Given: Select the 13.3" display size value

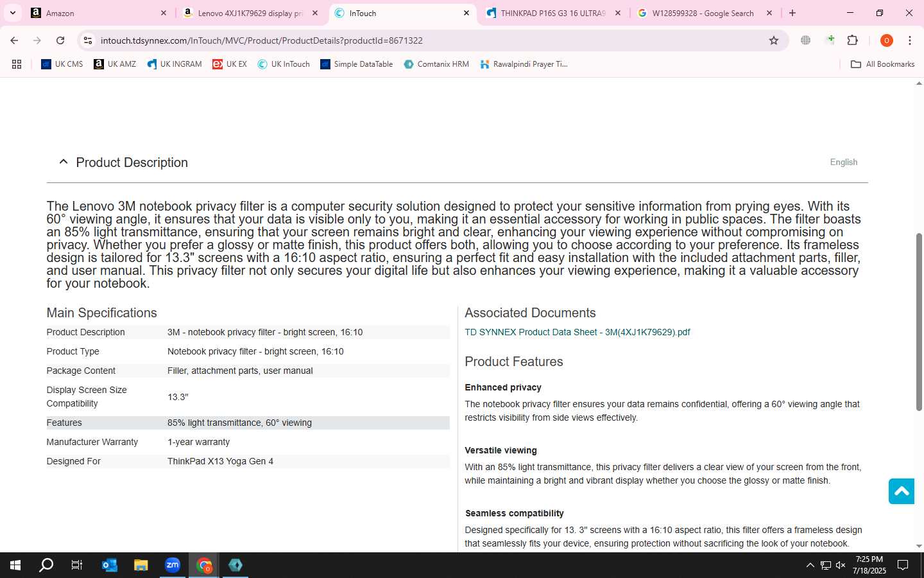Looking at the screenshot, I should click(178, 397).
